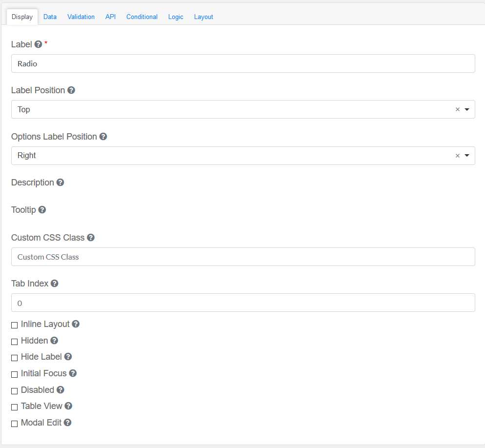Screen dimensions: 485x448
Task: Click the Custom CSS Class input field
Action: 243,257
